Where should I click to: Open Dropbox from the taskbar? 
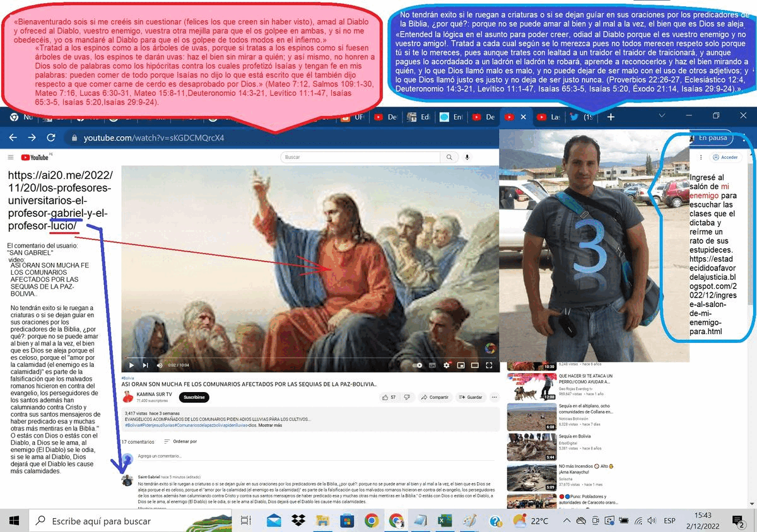click(x=298, y=521)
